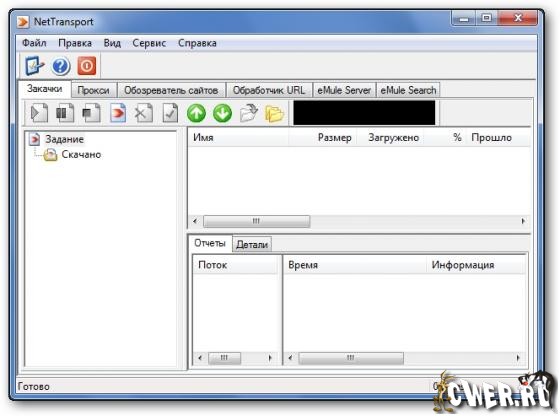Select the Детали tab

[x=252, y=245]
